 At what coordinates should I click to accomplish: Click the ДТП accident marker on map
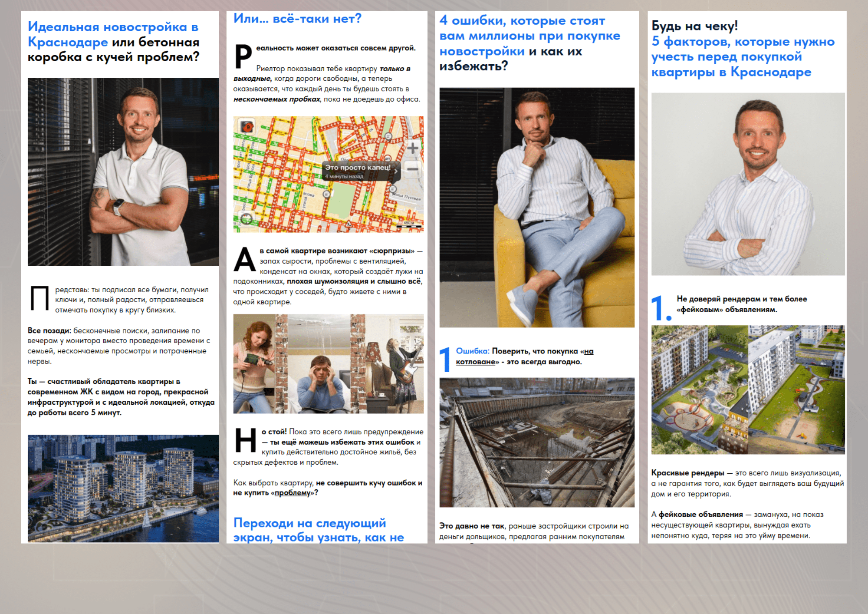(388, 158)
